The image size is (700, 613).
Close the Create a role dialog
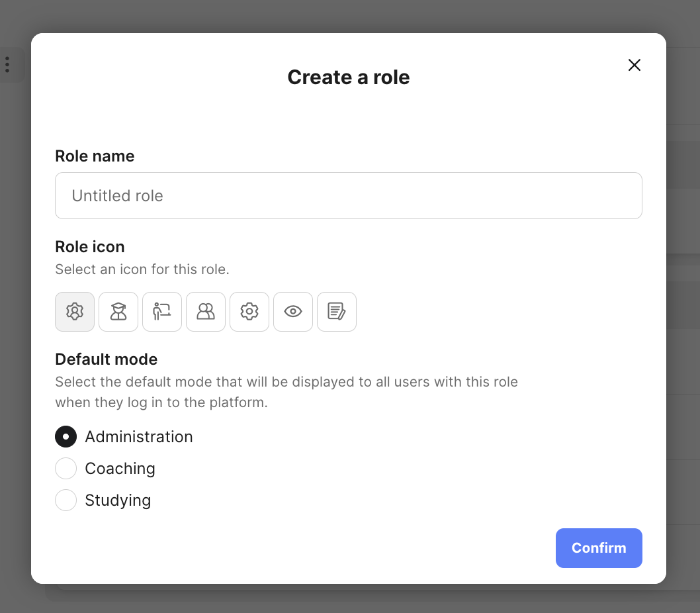tap(634, 65)
